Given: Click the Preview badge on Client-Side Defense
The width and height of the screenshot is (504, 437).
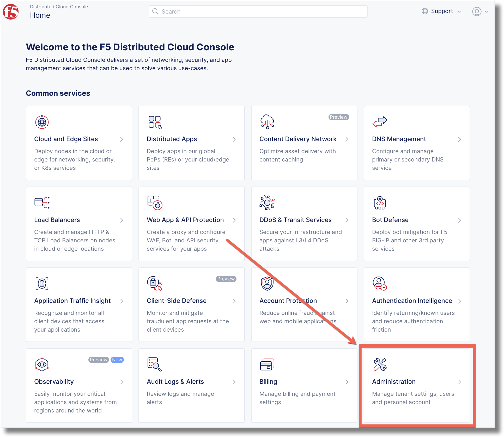Looking at the screenshot, I should (x=226, y=279).
